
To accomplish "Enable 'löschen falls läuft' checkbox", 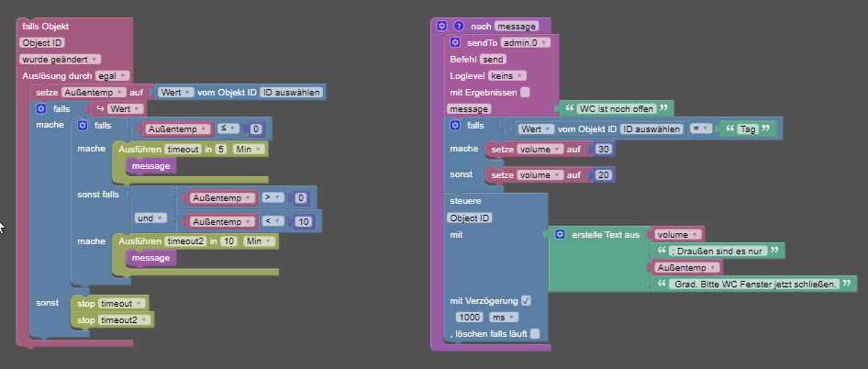I will pyautogui.click(x=535, y=333).
